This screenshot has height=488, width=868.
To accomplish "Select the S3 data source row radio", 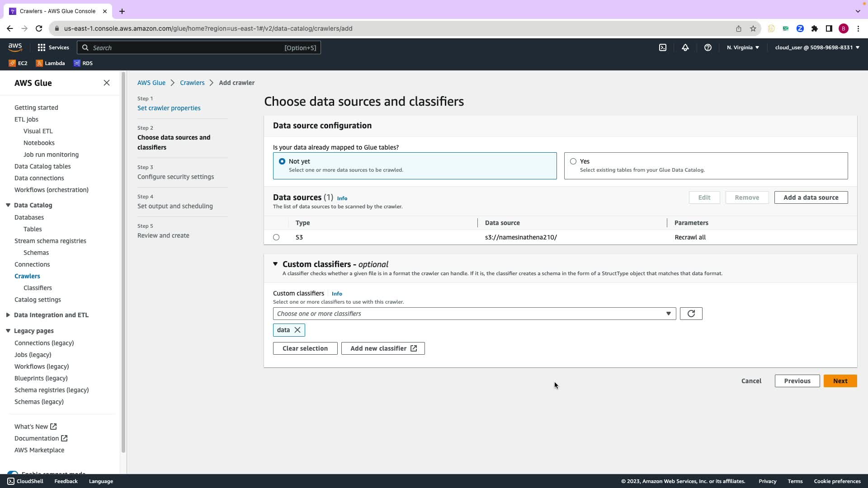I will [276, 237].
